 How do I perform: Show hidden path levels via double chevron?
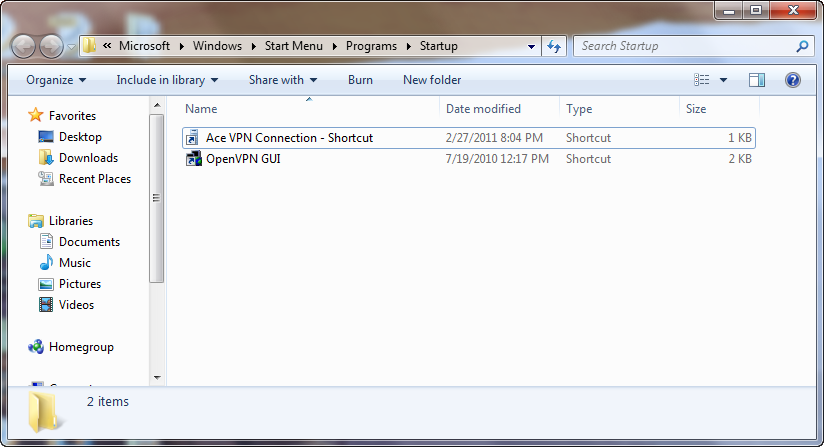107,46
